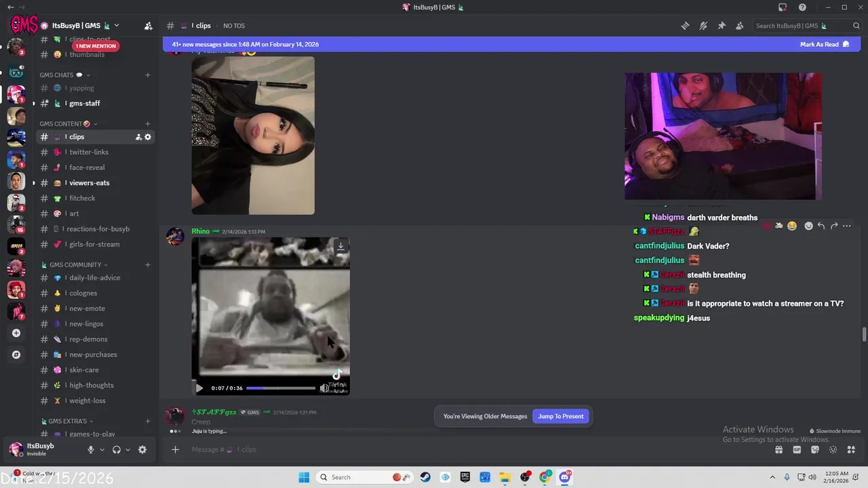
Task: Open Steam from the taskbar
Action: tap(425, 477)
